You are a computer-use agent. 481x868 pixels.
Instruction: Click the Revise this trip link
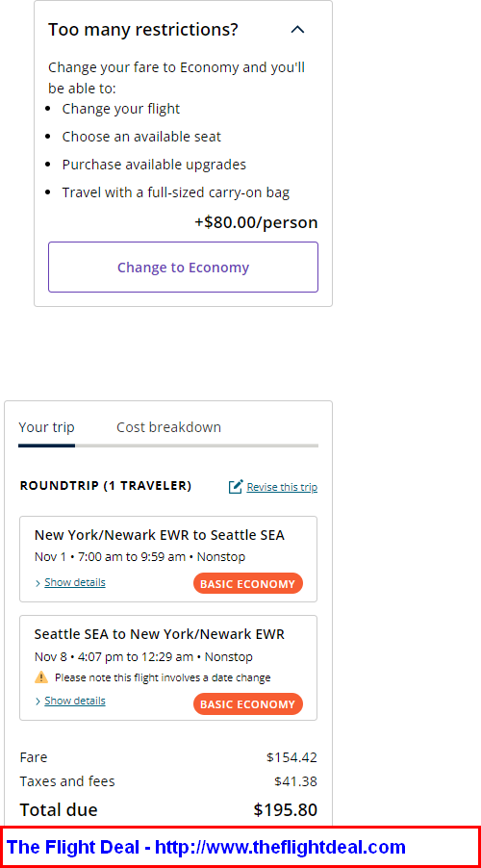point(282,487)
